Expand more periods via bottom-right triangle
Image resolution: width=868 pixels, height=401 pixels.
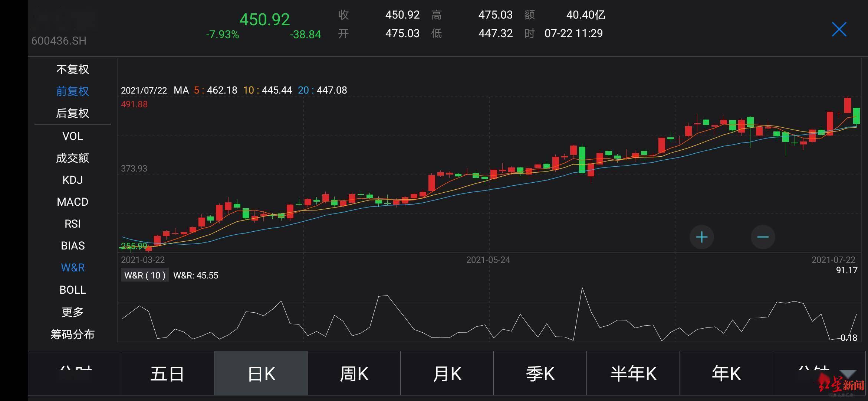tap(848, 374)
